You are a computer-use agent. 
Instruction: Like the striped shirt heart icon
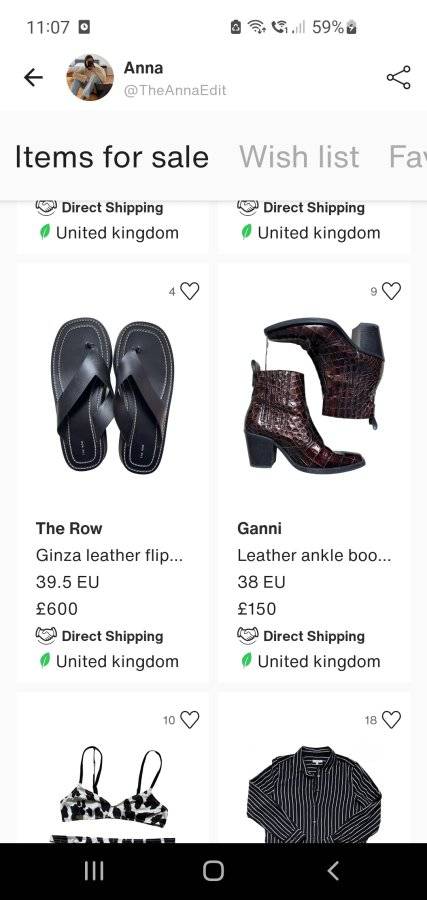coord(391,719)
